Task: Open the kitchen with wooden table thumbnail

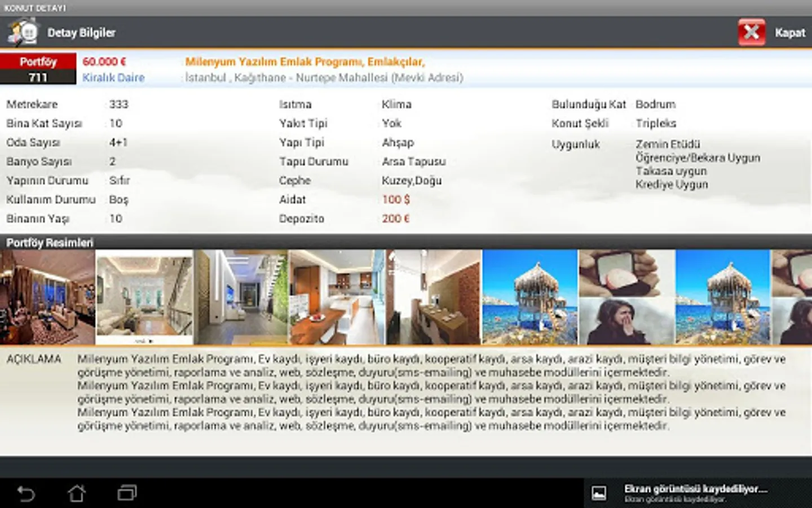Action: 337,297
